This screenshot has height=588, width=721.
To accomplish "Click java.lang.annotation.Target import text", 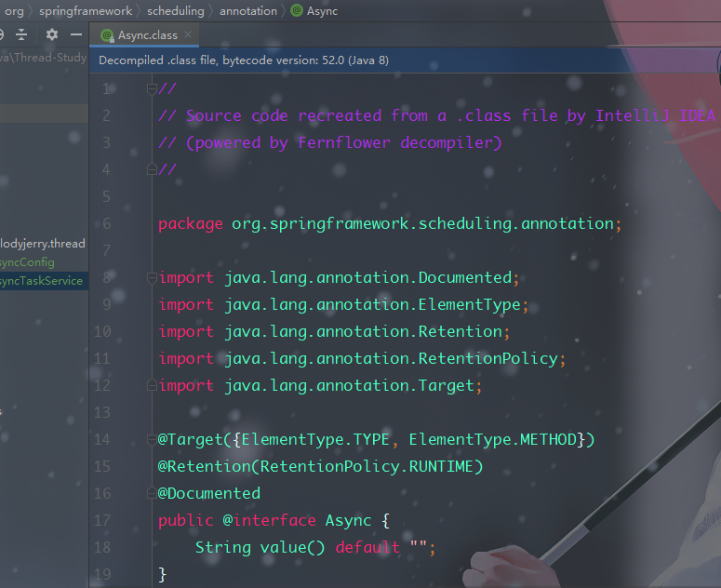I will (350, 385).
